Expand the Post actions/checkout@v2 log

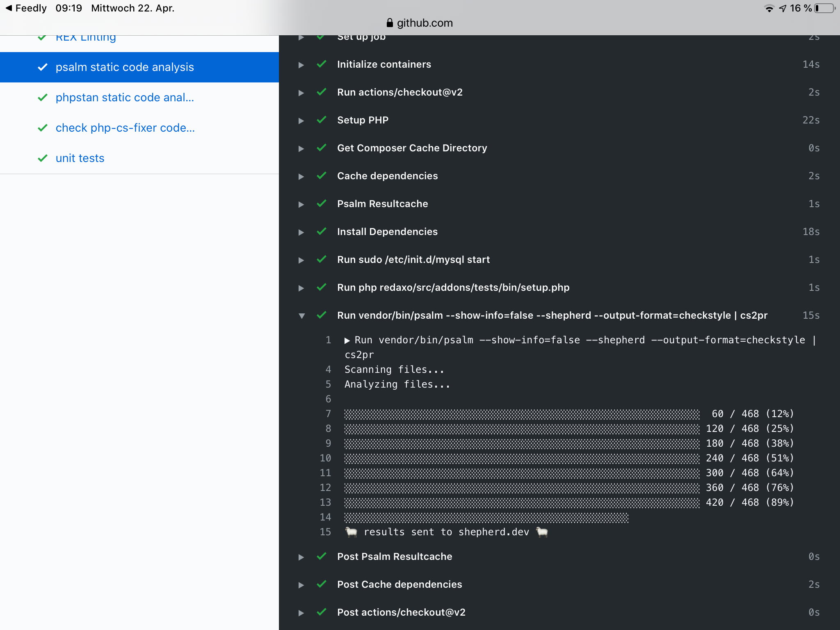point(301,612)
